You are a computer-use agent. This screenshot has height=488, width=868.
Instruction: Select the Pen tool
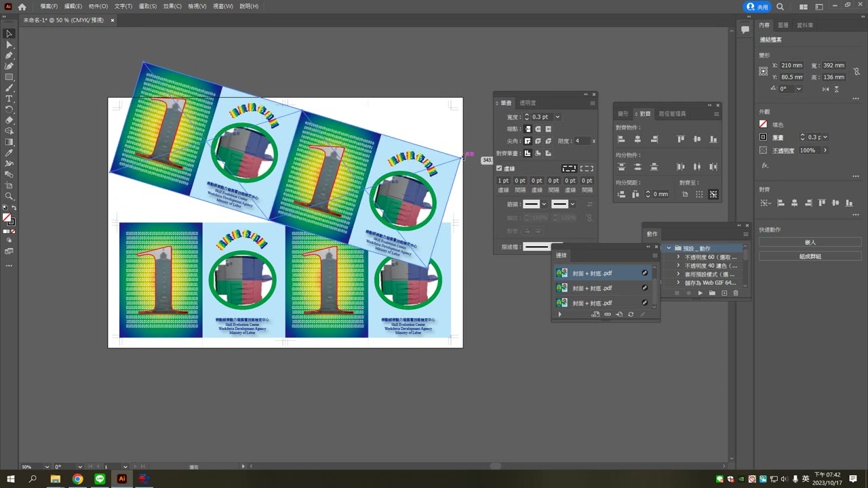point(9,55)
